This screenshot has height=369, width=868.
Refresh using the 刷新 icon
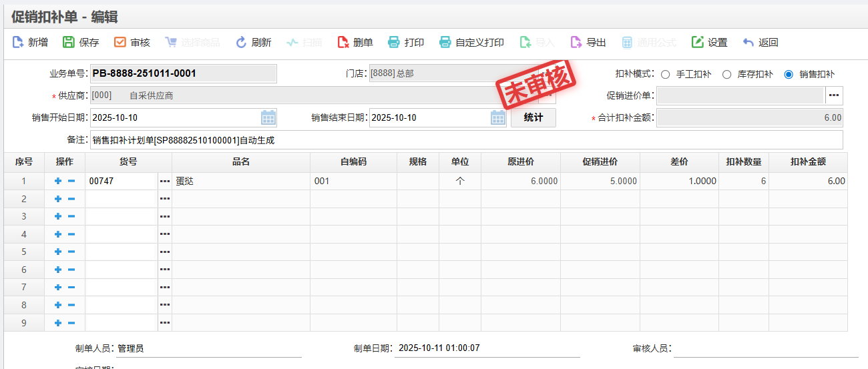pyautogui.click(x=242, y=43)
